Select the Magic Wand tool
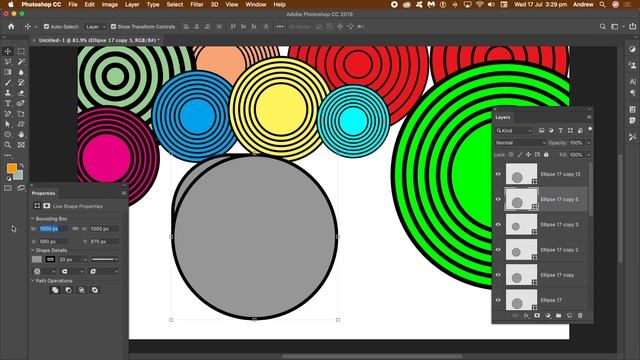Image resolution: width=640 pixels, height=360 pixels. tap(21, 62)
